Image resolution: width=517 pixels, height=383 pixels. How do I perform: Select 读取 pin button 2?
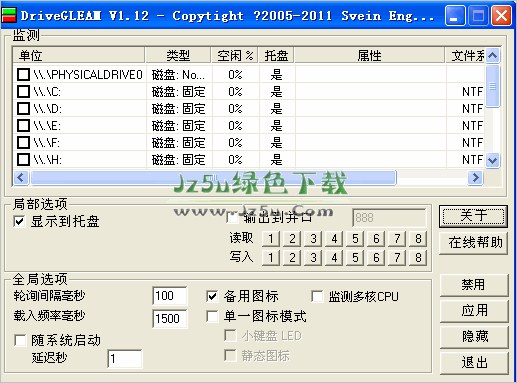pos(292,239)
